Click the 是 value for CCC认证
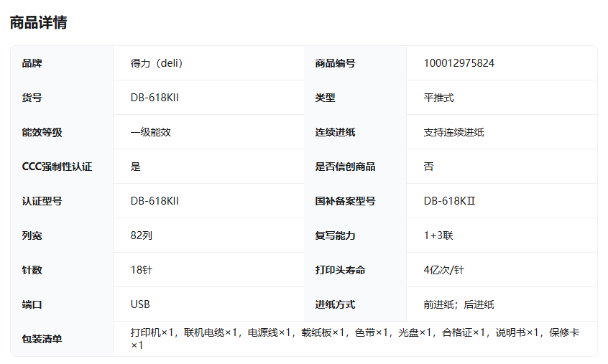The image size is (608, 364). (x=135, y=167)
